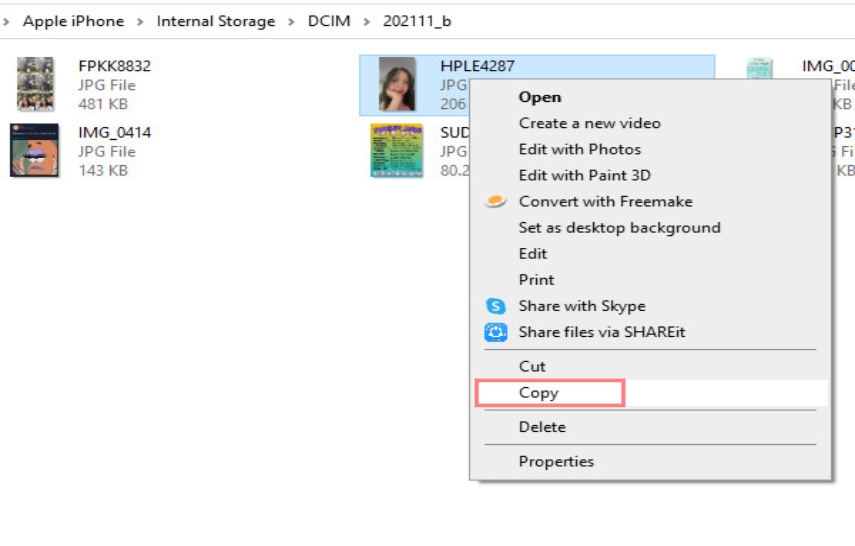Click the SHAREit icon in context menu
This screenshot has height=546, width=855.
tap(496, 332)
